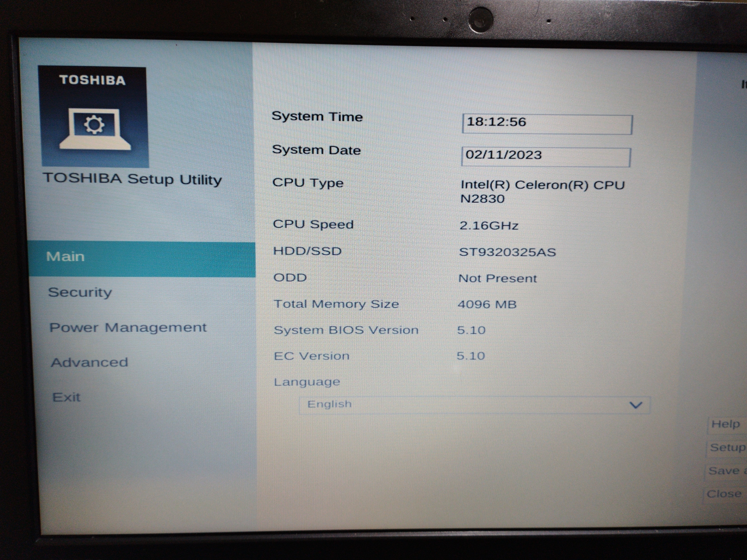Screen dimensions: 747x560
Task: Expand the Language dropdown chevron
Action: 635,405
